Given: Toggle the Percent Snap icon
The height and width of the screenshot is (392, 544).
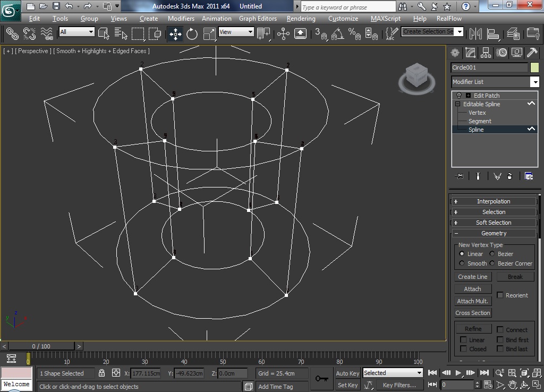Looking at the screenshot, I should pos(354,33).
